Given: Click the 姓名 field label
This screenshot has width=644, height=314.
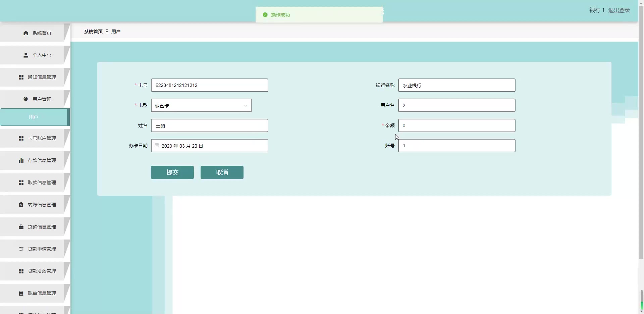Looking at the screenshot, I should tap(143, 125).
